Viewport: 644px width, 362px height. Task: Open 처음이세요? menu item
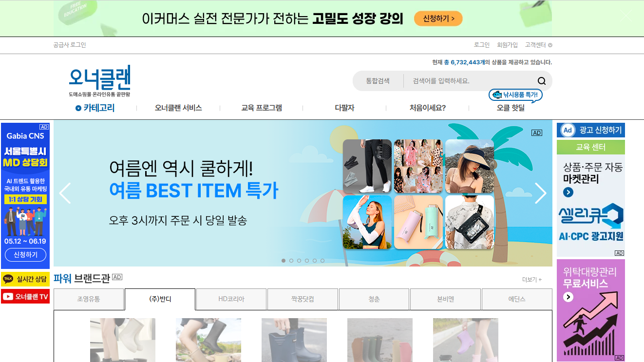tap(428, 108)
